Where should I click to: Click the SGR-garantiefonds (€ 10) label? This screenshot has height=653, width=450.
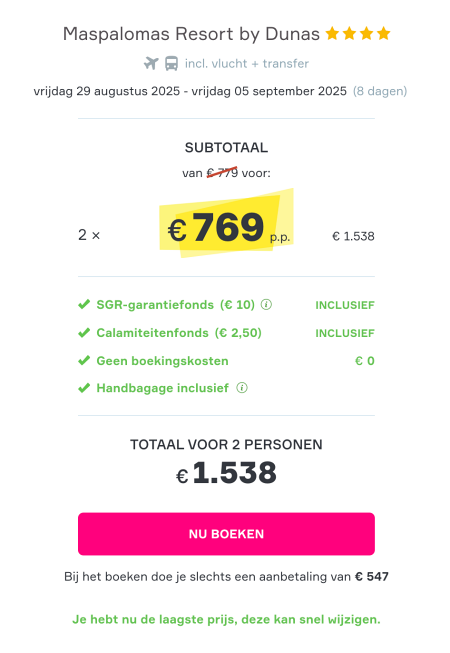coord(176,305)
